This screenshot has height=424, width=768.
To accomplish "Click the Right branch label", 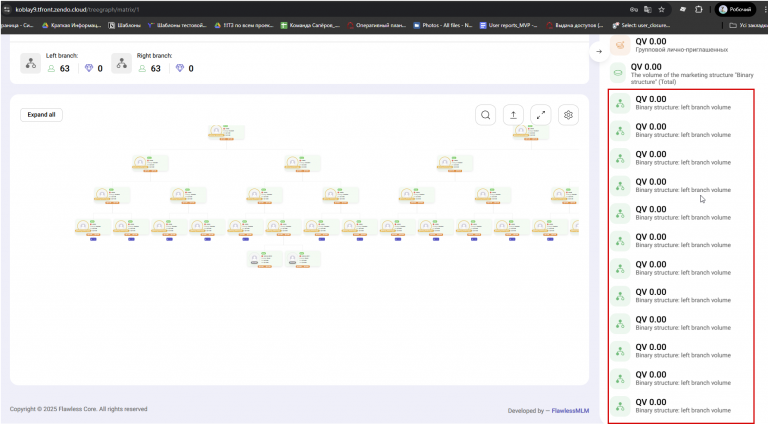I will [x=154, y=56].
